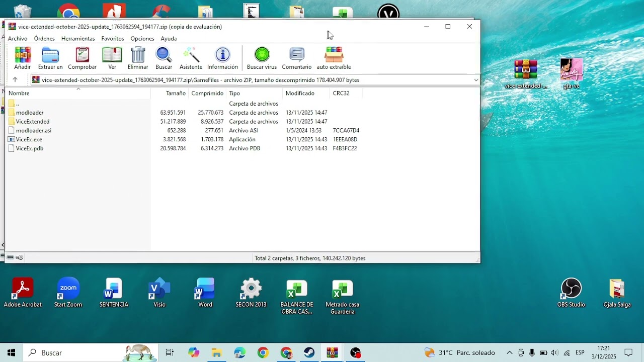This screenshot has height=362, width=644.
Task: Sort files by the Tipo column
Action: point(255,93)
